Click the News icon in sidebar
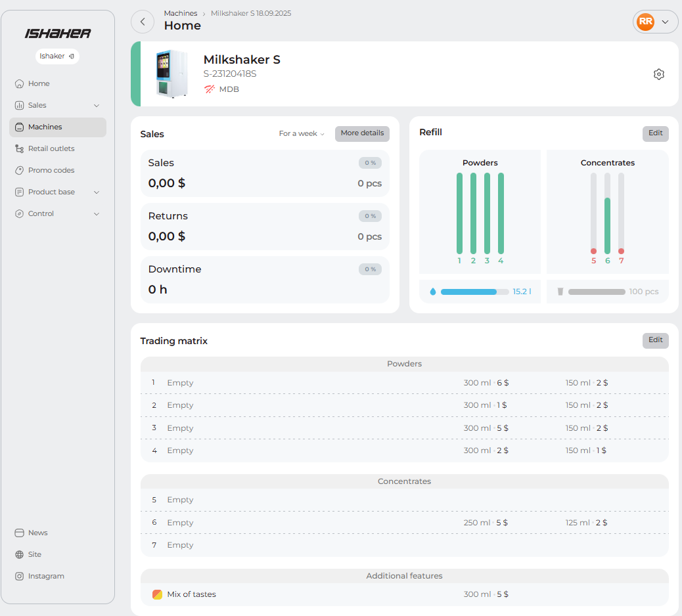 point(20,533)
